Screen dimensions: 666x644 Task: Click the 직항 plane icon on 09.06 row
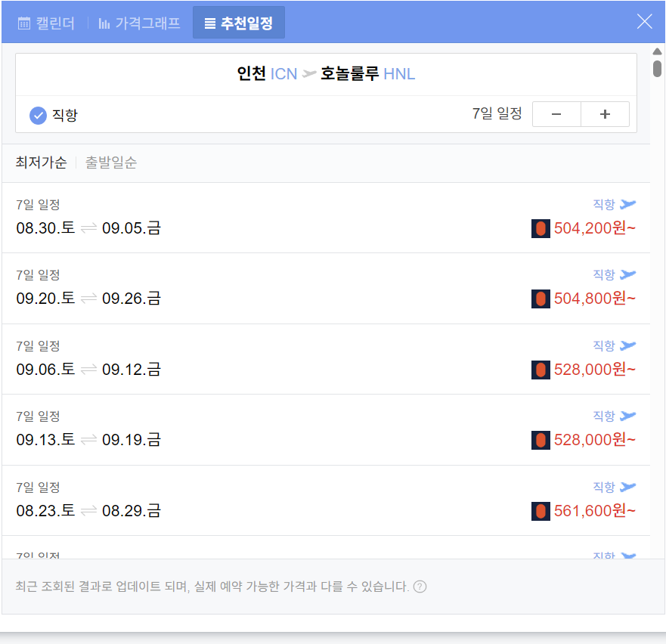(x=627, y=345)
